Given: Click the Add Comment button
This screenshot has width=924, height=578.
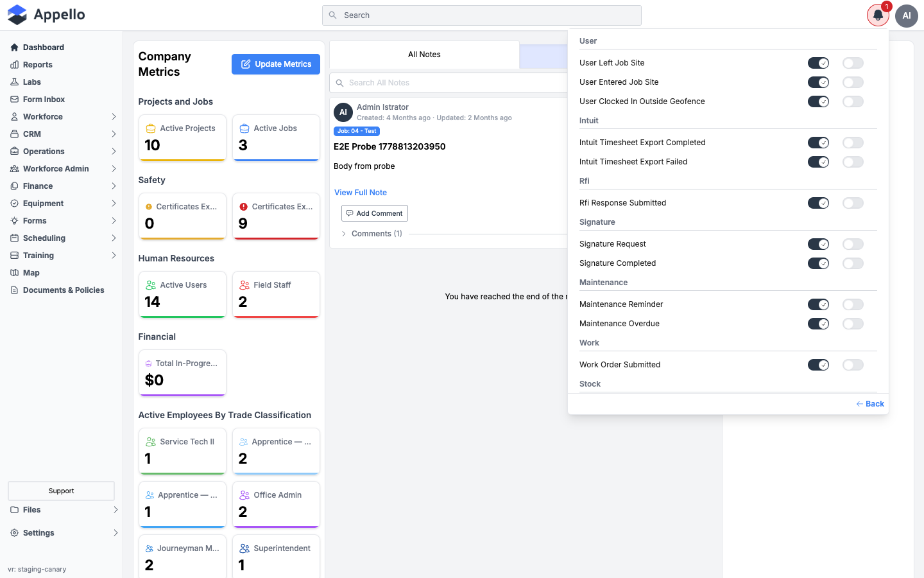Looking at the screenshot, I should coord(375,213).
